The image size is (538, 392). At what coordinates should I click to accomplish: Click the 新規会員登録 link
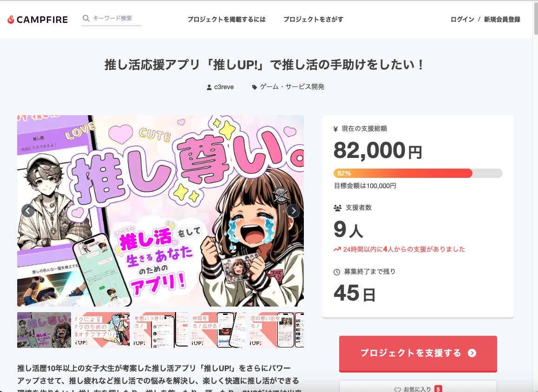click(502, 20)
